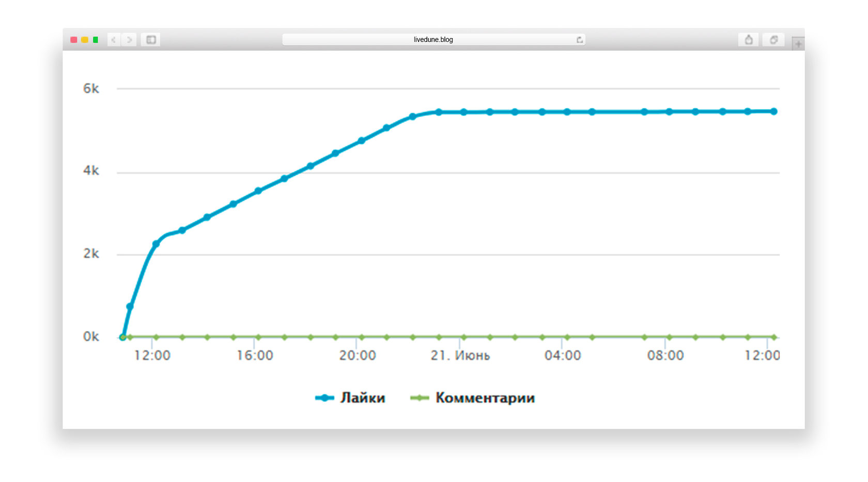Screen dimensions: 868x482
Task: Toggle the Комментарии series legend label
Action: pyautogui.click(x=485, y=398)
